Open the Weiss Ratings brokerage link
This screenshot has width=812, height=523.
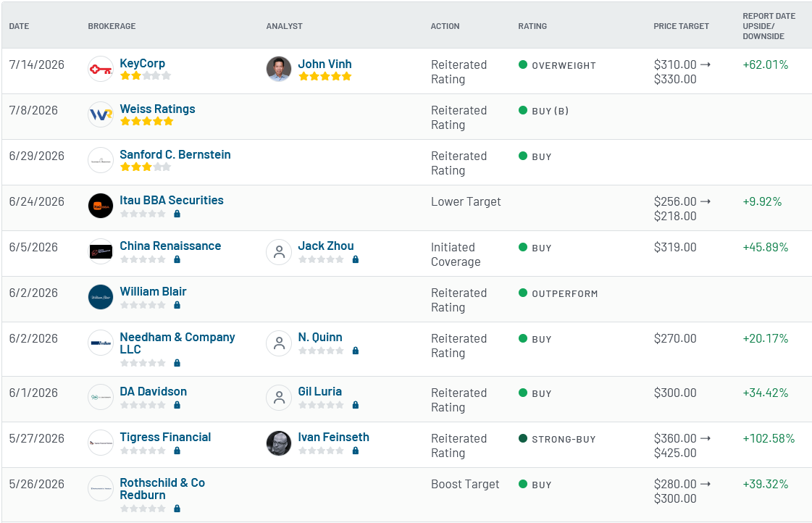pyautogui.click(x=157, y=109)
